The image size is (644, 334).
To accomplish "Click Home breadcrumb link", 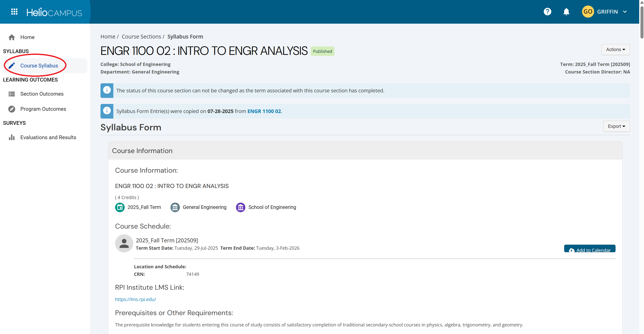I will pos(108,36).
